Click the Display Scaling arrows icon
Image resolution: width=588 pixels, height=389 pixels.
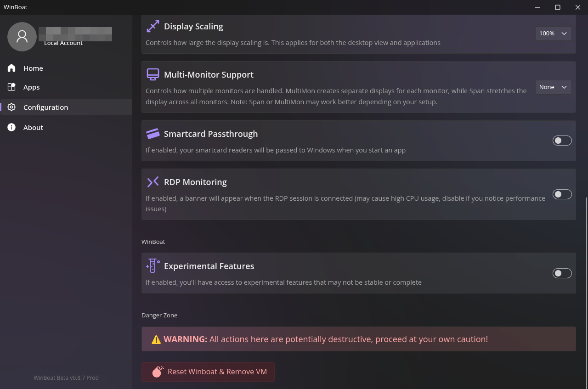(153, 26)
